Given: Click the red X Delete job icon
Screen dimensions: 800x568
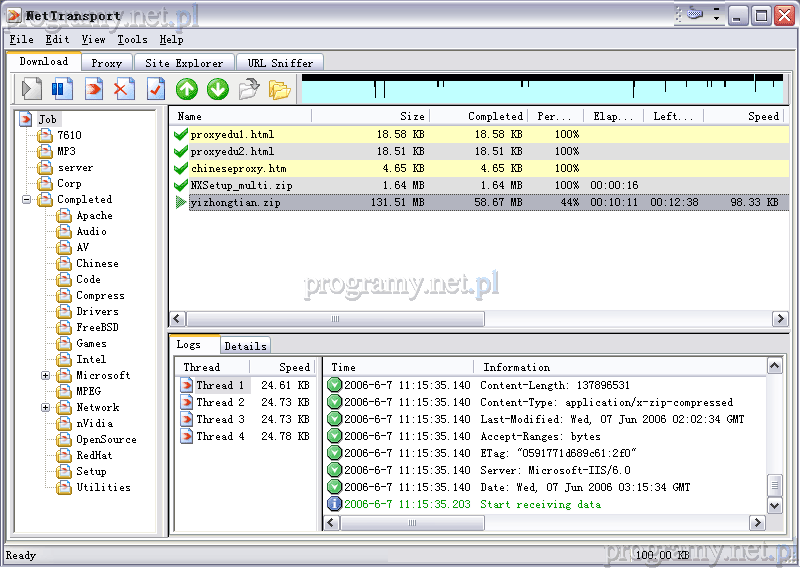Looking at the screenshot, I should pyautogui.click(x=123, y=90).
